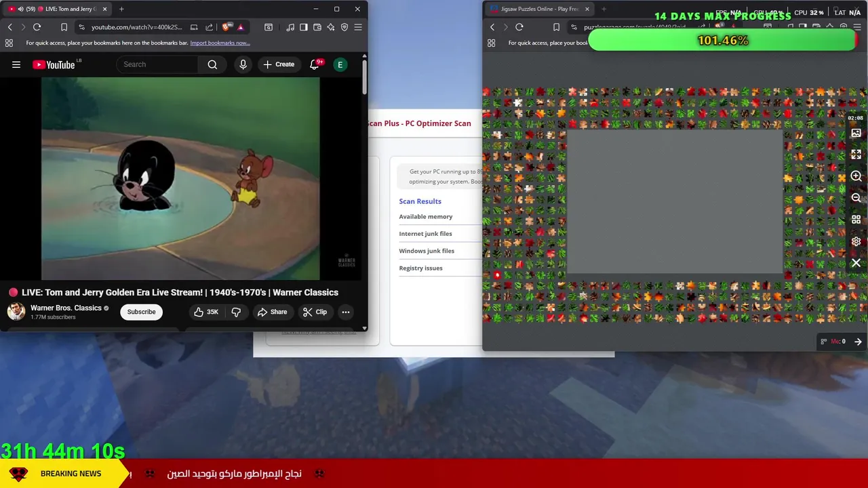Open the music note playlist toolbar icon
The width and height of the screenshot is (868, 488).
290,27
